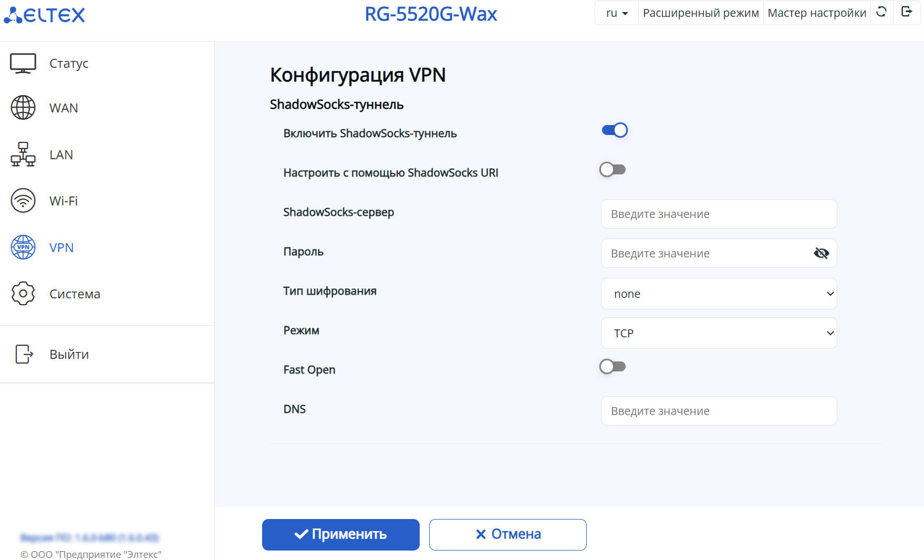Expand the Режим TCP dropdown
Image resolution: width=924 pixels, height=560 pixels.
click(x=719, y=333)
